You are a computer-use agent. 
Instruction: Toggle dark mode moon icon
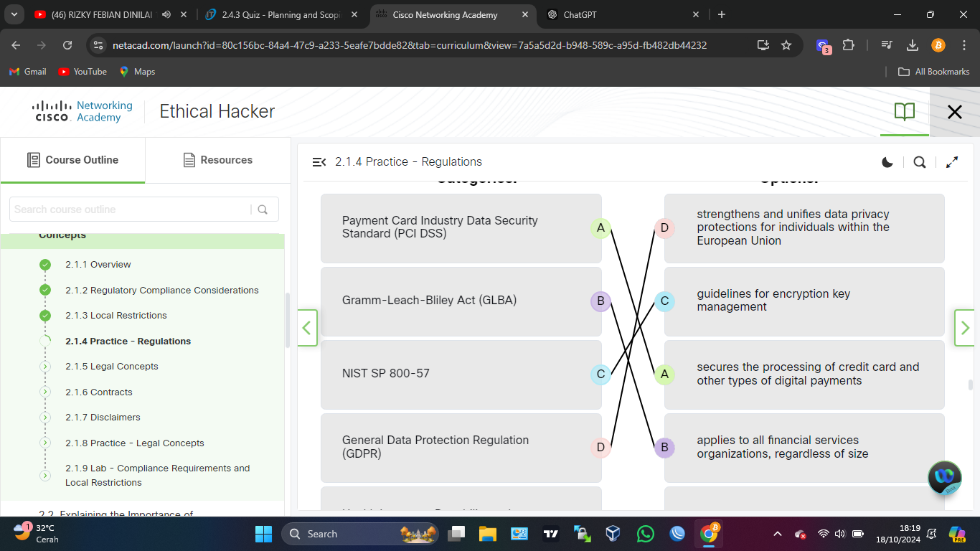887,162
